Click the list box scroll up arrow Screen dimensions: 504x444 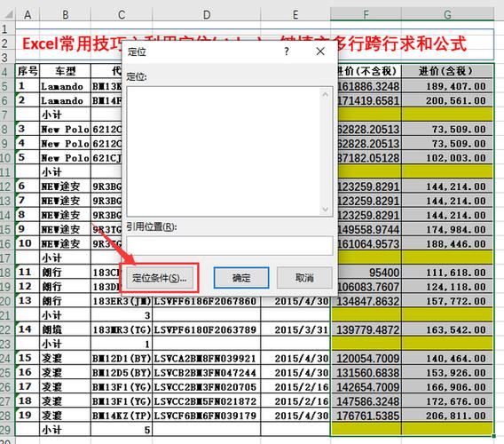[325, 95]
